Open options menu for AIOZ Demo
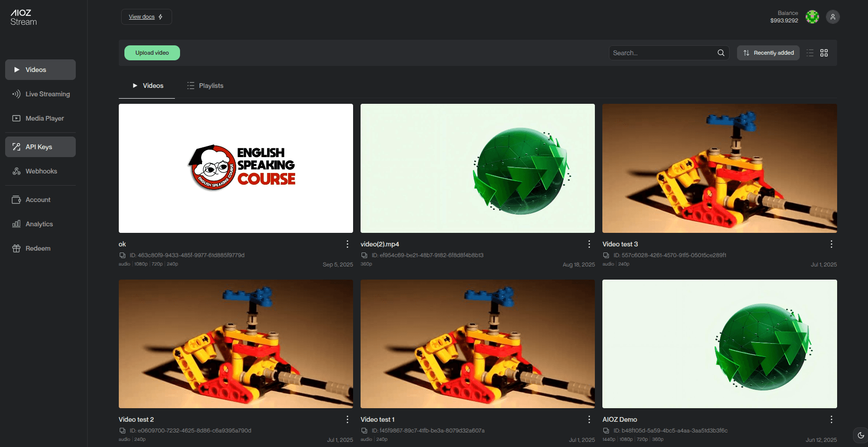 tap(831, 419)
